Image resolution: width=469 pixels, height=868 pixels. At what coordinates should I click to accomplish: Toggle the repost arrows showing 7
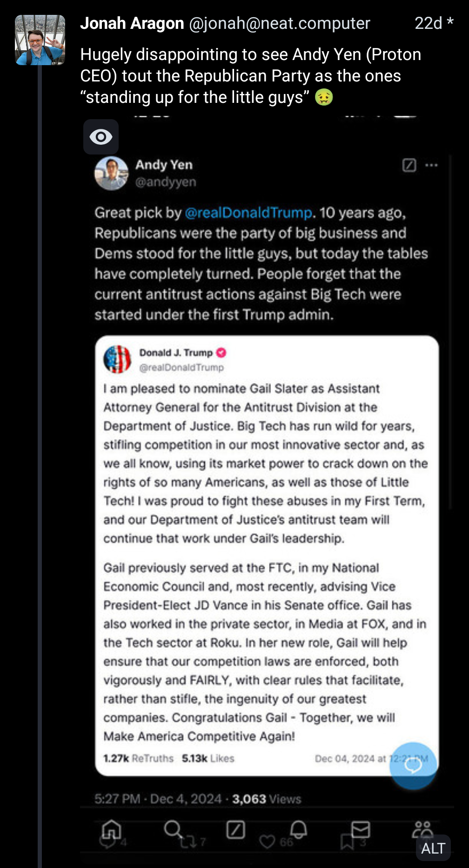(189, 841)
